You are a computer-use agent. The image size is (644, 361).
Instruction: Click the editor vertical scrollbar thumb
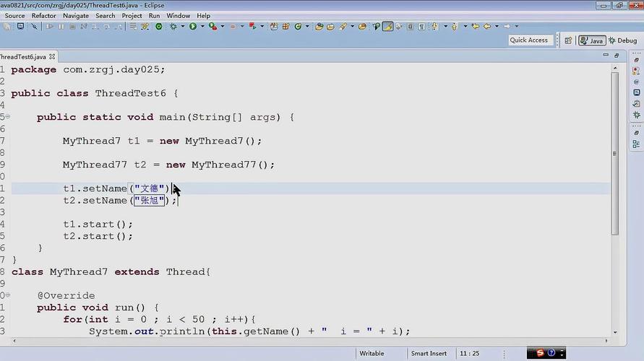click(615, 154)
